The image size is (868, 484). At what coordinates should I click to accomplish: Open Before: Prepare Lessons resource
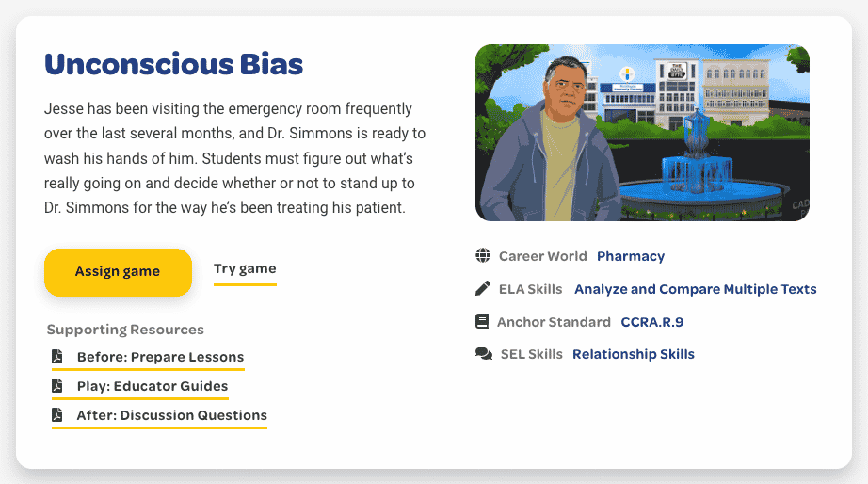coord(161,357)
